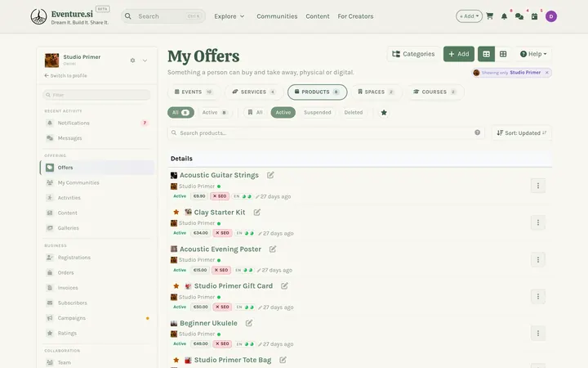Open the Categories button

pos(413,54)
